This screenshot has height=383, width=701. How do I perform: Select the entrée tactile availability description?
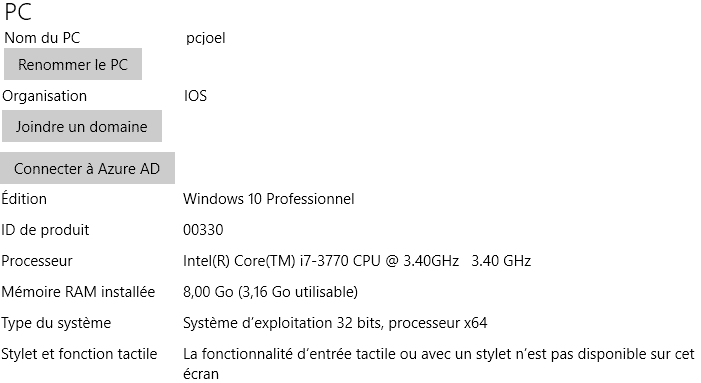tap(439, 363)
